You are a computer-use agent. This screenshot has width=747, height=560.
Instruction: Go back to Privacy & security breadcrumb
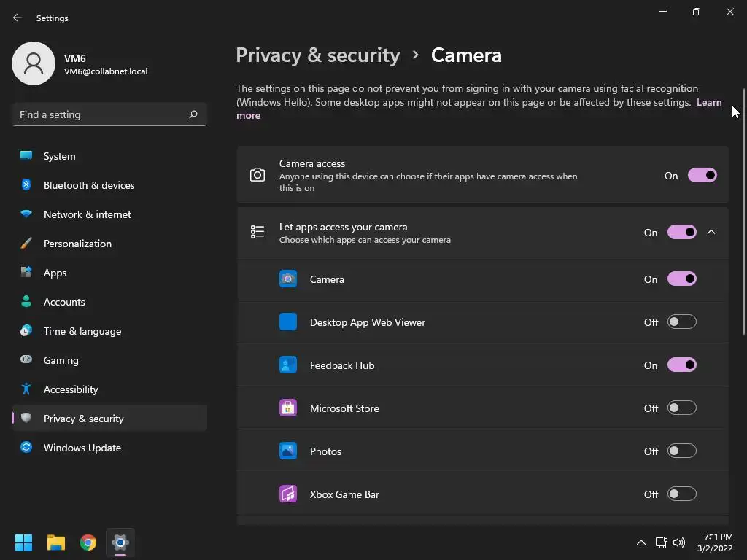318,55
